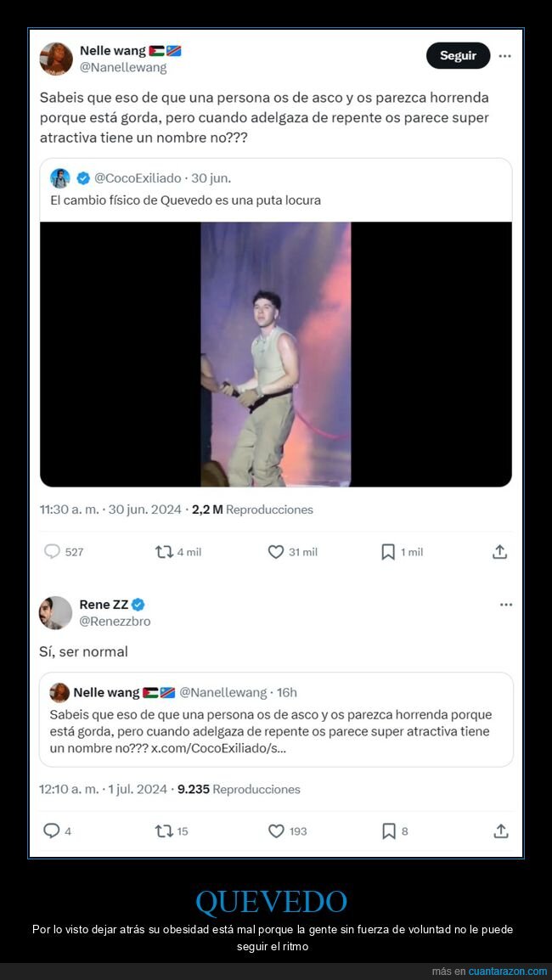
Task: Open Nelle wang's profile avatar
Action: [56, 59]
